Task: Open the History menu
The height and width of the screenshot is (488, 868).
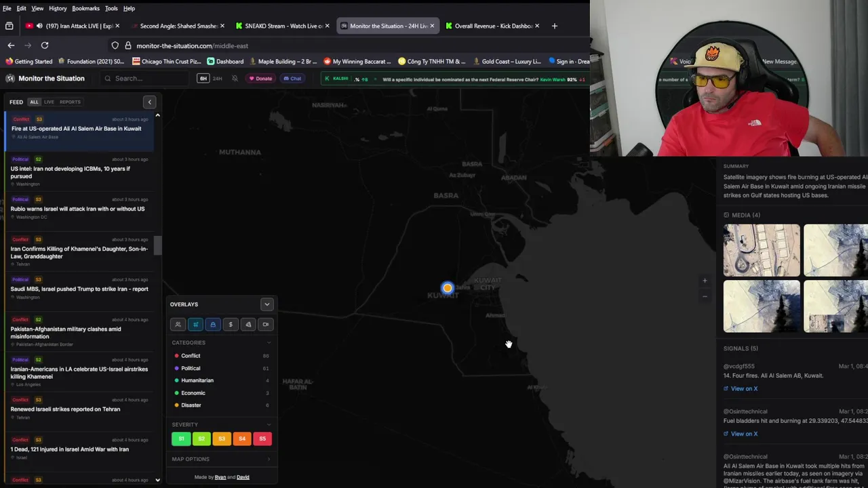Action: pos(58,8)
